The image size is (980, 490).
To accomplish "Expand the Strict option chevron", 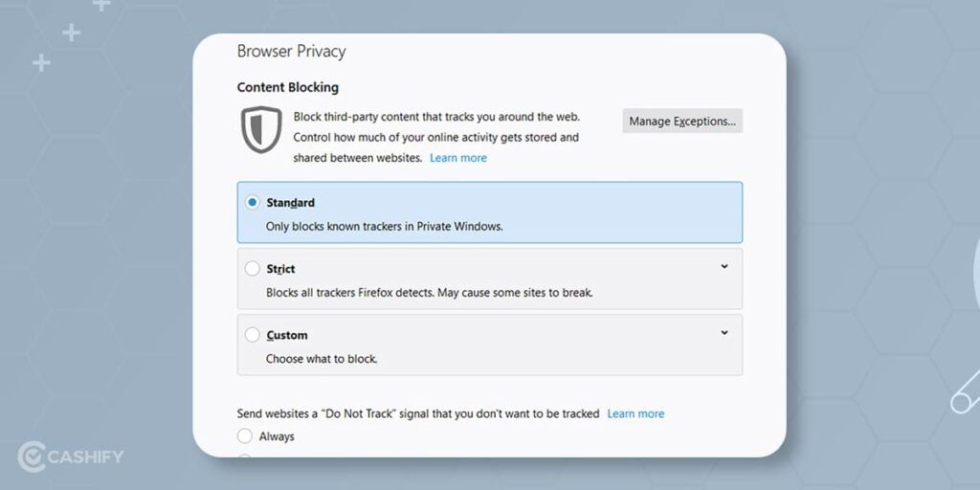I will (724, 266).
